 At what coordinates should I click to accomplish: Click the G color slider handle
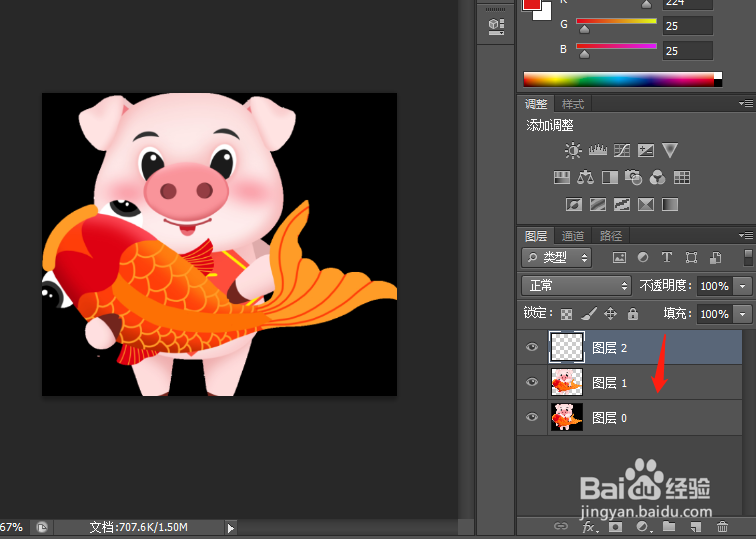pos(584,30)
